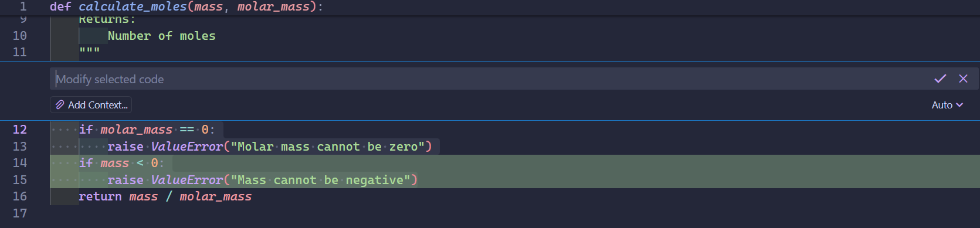Open the Auto model dropdown
This screenshot has width=980, height=228.
tap(947, 105)
